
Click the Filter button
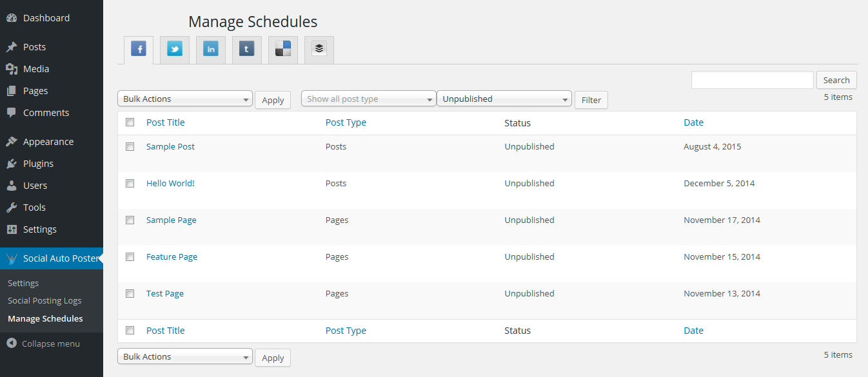591,99
